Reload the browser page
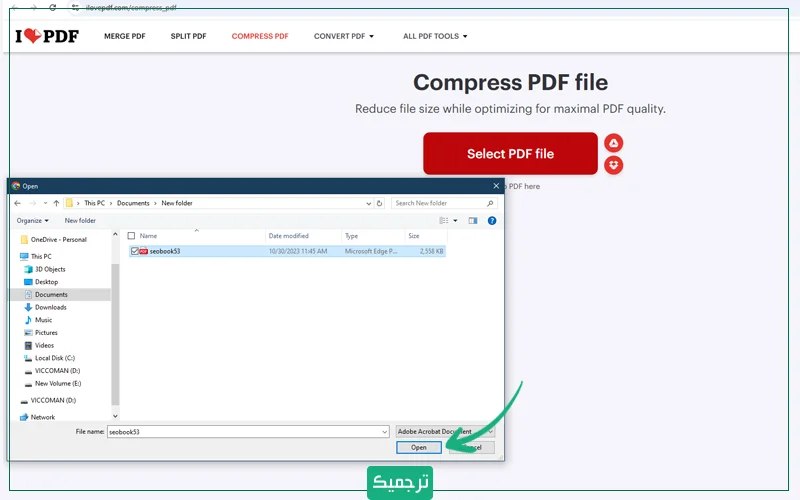 pos(53,7)
